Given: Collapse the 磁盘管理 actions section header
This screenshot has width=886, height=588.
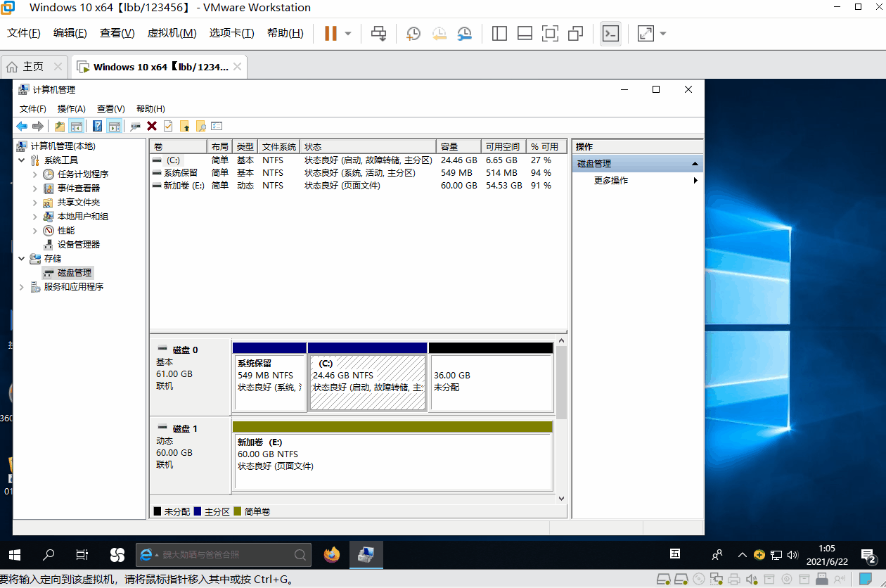Looking at the screenshot, I should pos(695,164).
